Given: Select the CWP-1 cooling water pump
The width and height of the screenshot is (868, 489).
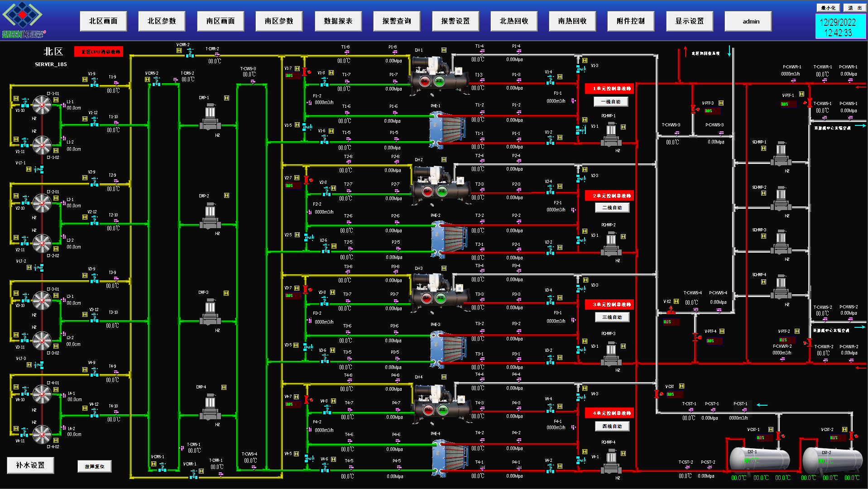Looking at the screenshot, I should [210, 117].
